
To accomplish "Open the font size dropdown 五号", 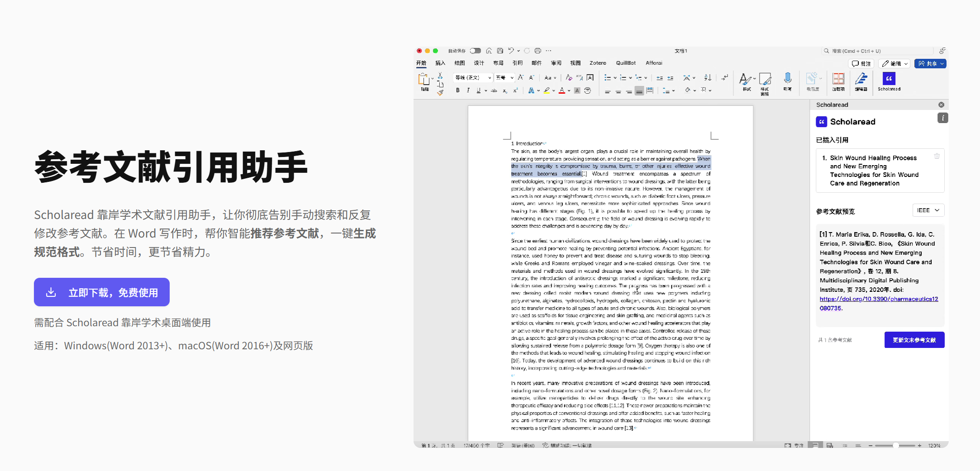I will coord(504,77).
